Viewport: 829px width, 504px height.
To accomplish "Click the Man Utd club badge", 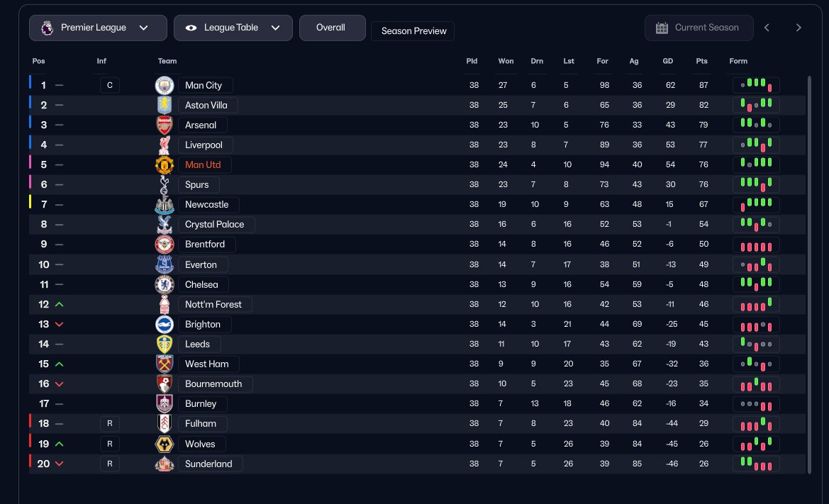I will [x=165, y=165].
